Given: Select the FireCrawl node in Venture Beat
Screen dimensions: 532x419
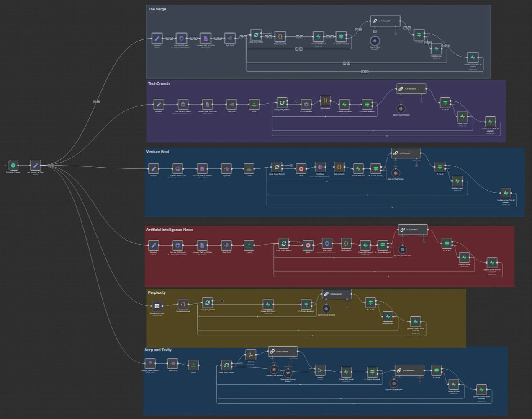Looking at the screenshot, I should tap(320, 167).
